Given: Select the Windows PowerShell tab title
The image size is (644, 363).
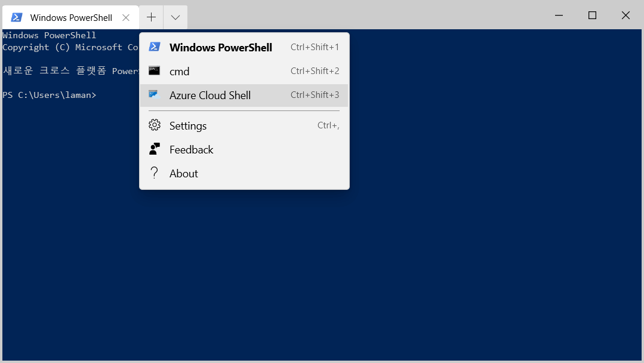Looking at the screenshot, I should [71, 18].
